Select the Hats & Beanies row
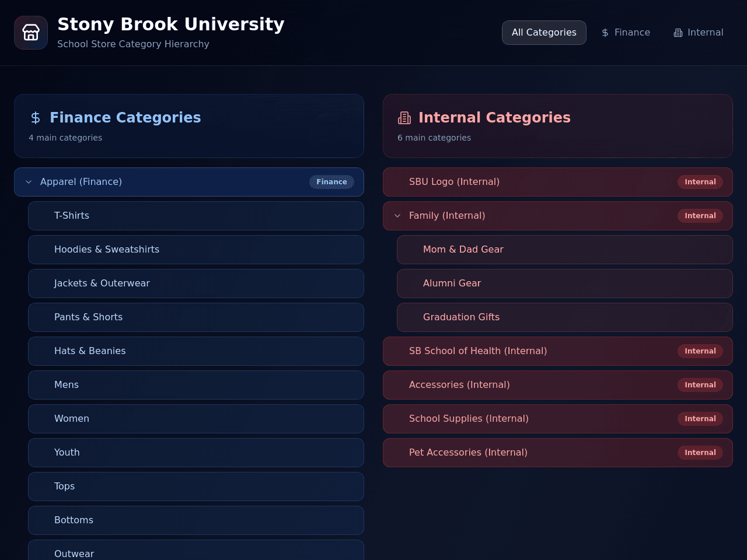The image size is (747, 560). (196, 351)
